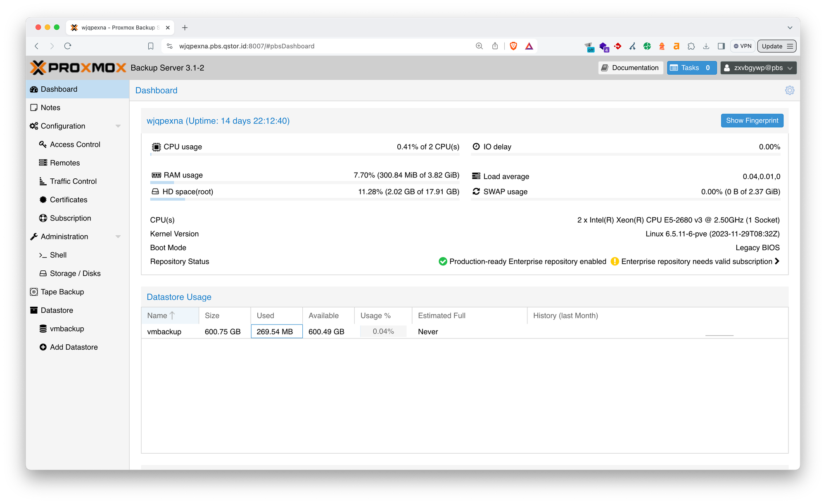826x504 pixels.
Task: Click yellow warning subscription icon
Action: 615,261
